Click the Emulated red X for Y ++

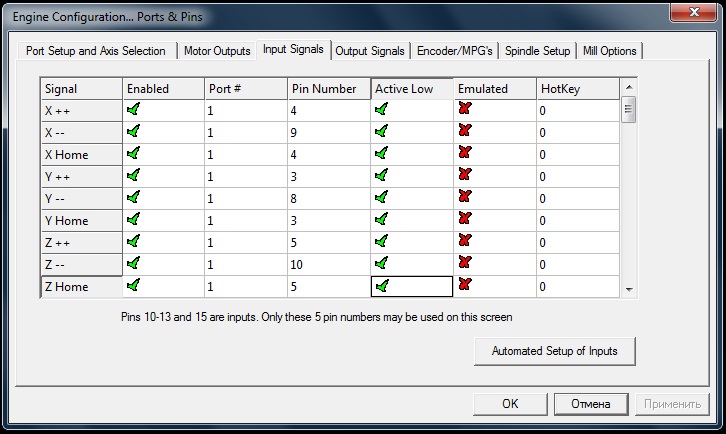pyautogui.click(x=464, y=176)
